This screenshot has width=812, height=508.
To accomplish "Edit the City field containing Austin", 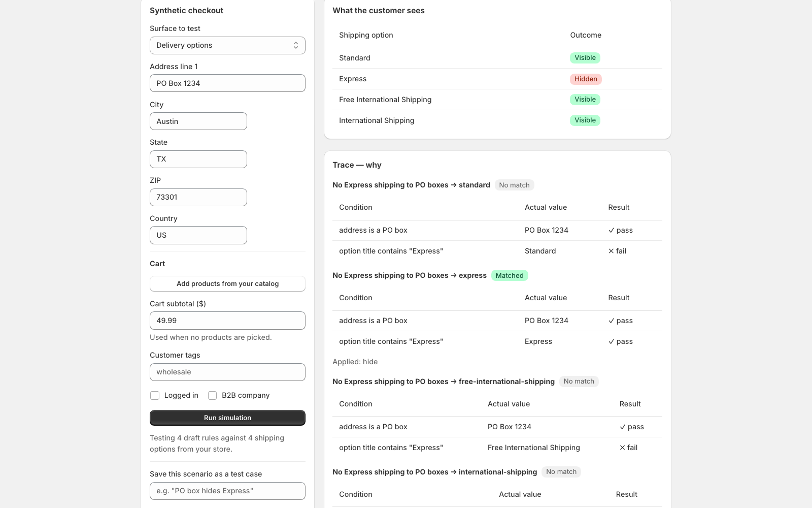I will click(x=198, y=121).
